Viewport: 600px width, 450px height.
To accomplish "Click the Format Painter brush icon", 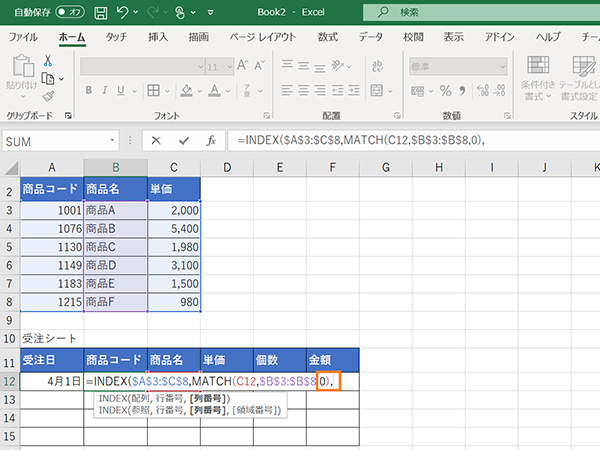I will [x=47, y=95].
